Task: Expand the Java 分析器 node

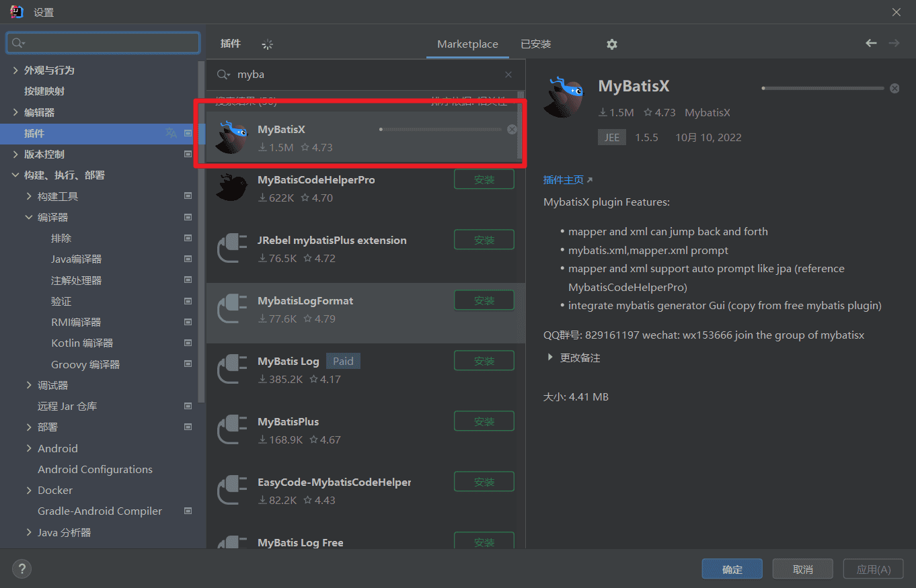Action: [29, 532]
